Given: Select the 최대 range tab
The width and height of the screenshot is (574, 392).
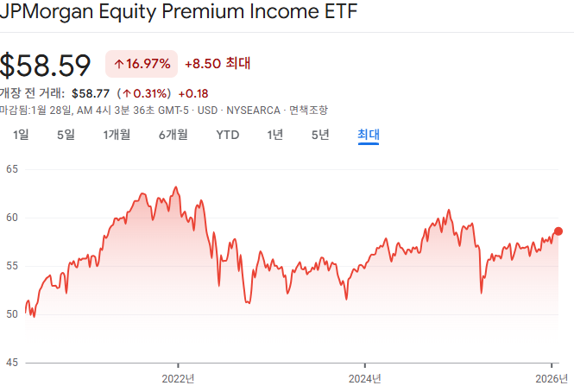Looking at the screenshot, I should pos(369,134).
